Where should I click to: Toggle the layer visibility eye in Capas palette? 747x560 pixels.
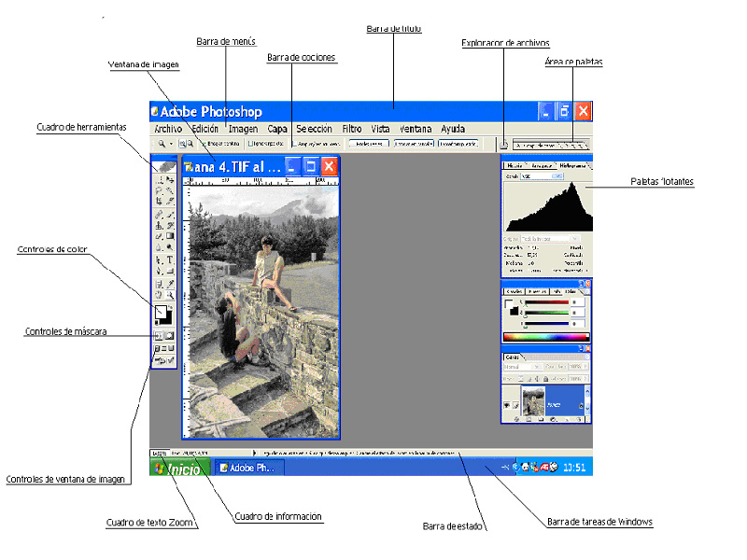tap(507, 404)
